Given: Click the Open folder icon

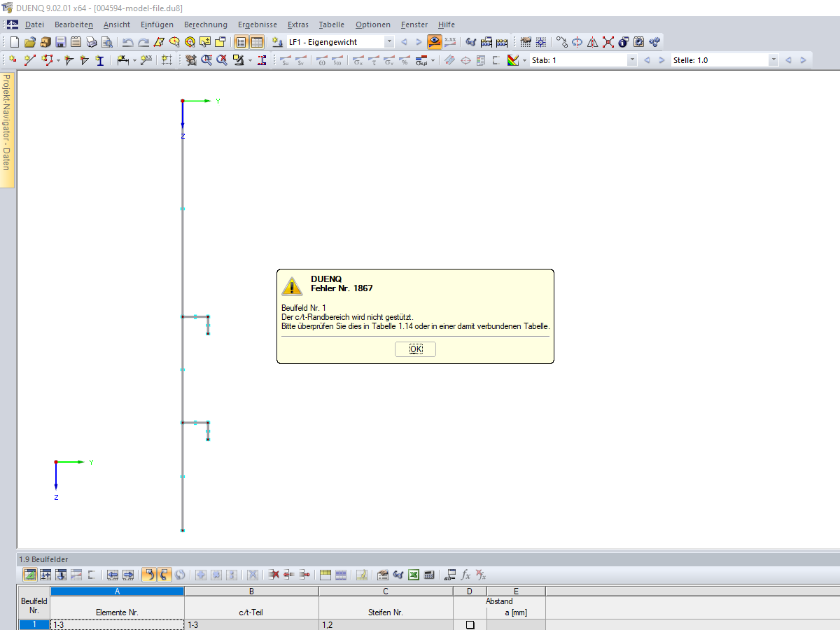Looking at the screenshot, I should point(29,42).
